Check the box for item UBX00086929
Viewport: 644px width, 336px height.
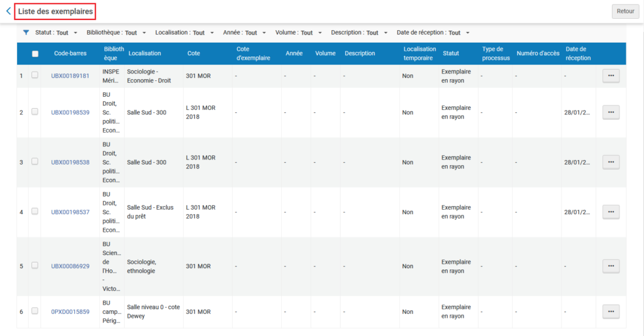click(35, 266)
